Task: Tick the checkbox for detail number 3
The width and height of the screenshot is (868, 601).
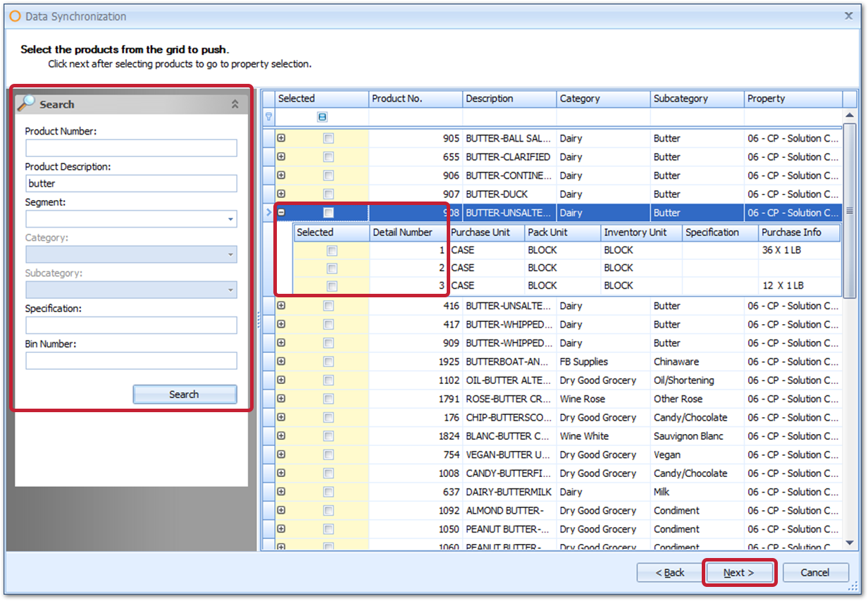Action: 332,285
